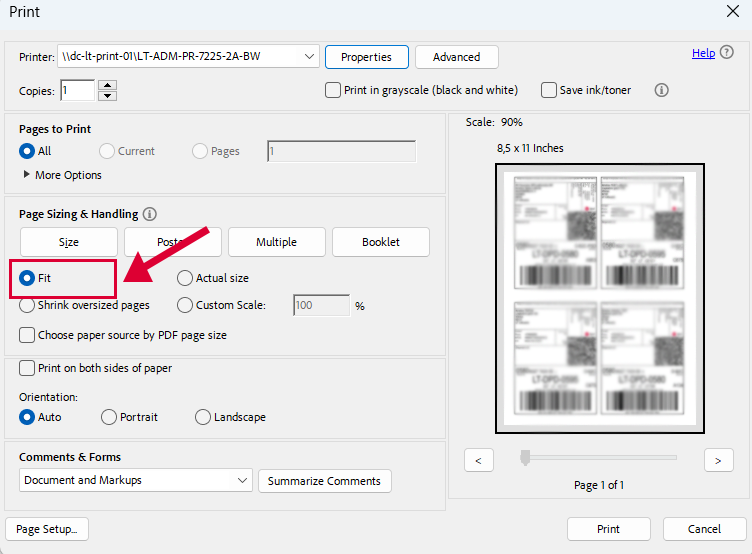Click the Save ink/toner info icon

[661, 90]
